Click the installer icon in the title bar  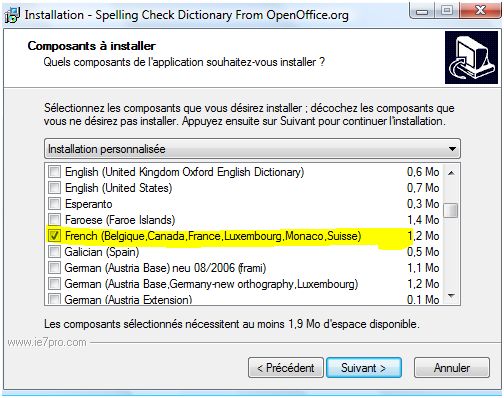pyautogui.click(x=12, y=15)
